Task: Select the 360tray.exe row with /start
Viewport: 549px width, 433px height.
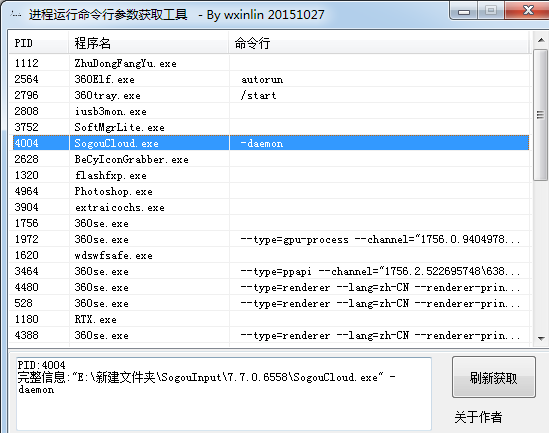Action: [269, 95]
